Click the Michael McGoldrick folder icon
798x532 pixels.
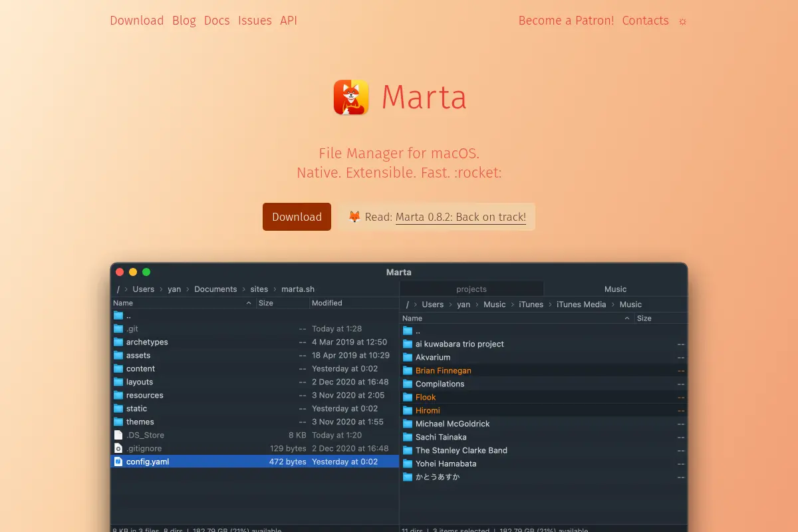[408, 424]
